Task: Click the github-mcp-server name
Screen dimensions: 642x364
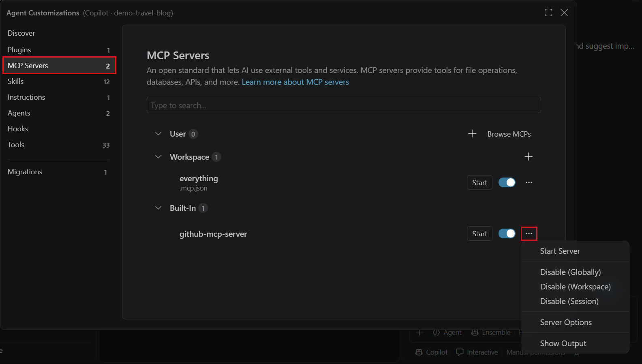Action: tap(213, 234)
